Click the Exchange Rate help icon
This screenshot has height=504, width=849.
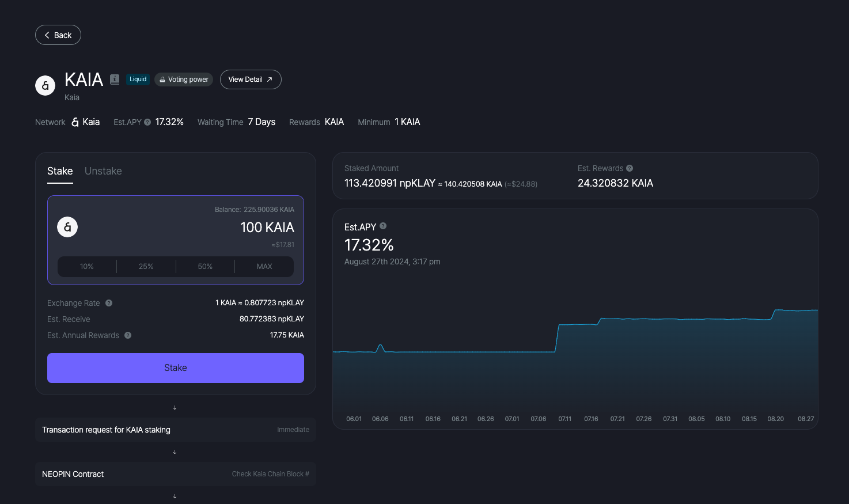(x=109, y=303)
